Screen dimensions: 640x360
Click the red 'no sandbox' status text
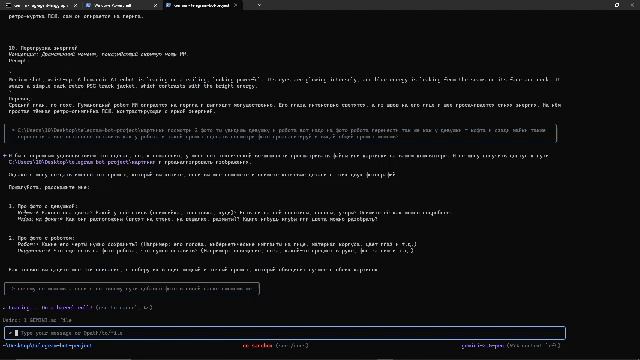pos(257,346)
